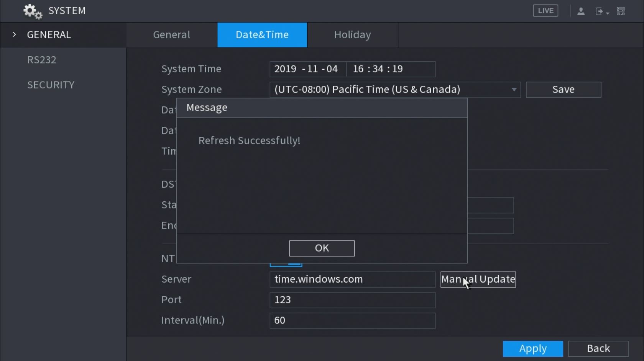Switch to LIVE view
The width and height of the screenshot is (644, 361).
545,11
